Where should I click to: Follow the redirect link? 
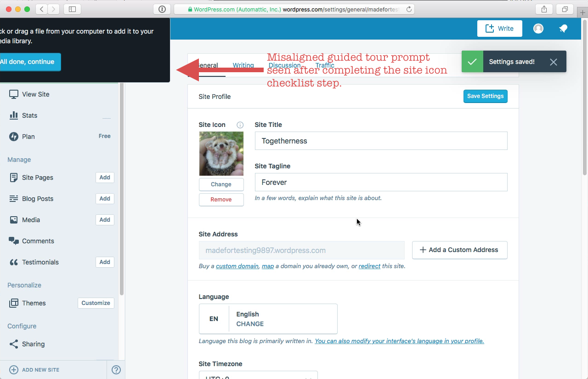point(369,266)
